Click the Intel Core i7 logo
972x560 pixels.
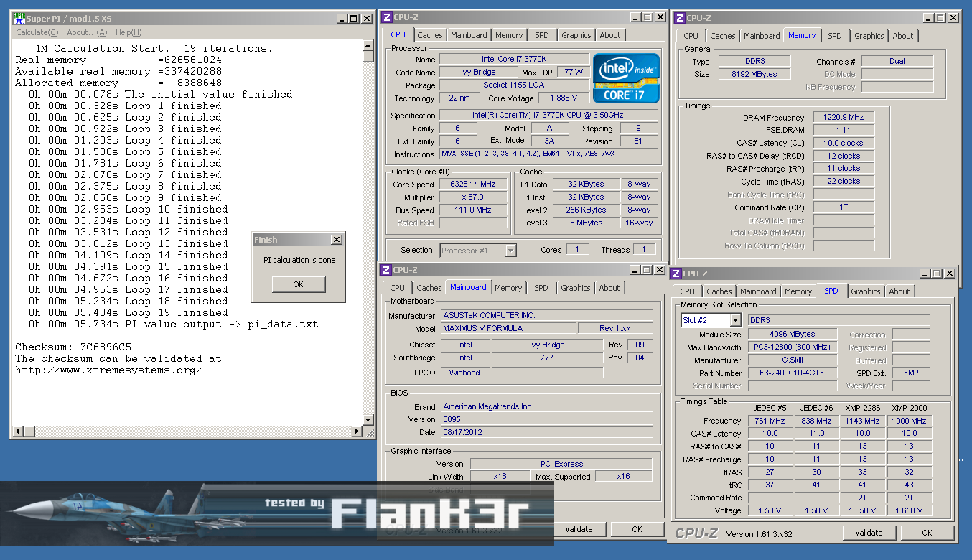[x=625, y=78]
